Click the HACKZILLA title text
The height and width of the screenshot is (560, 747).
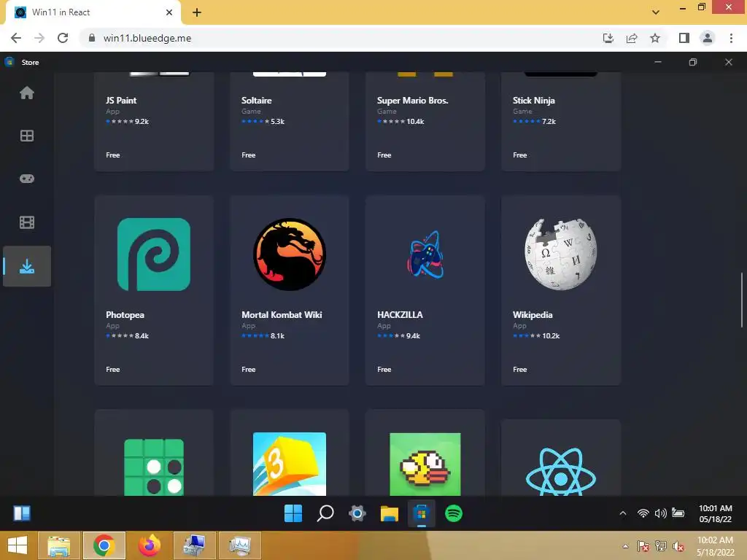400,315
